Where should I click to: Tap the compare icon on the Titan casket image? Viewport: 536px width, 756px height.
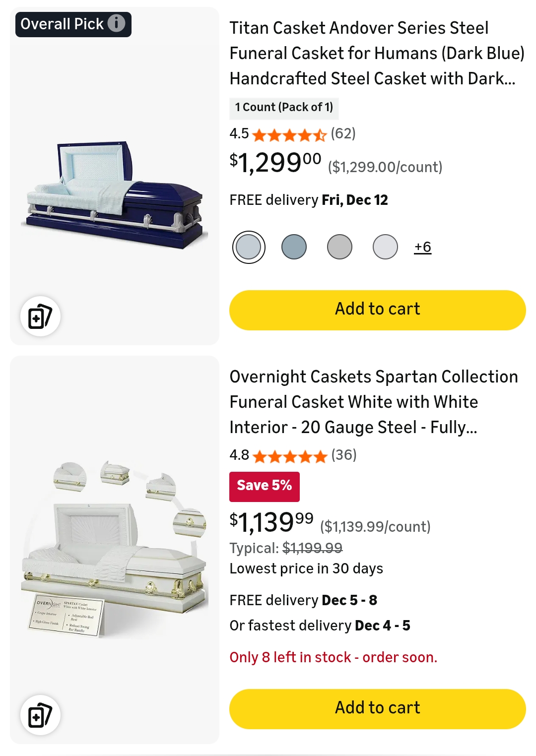tap(40, 316)
